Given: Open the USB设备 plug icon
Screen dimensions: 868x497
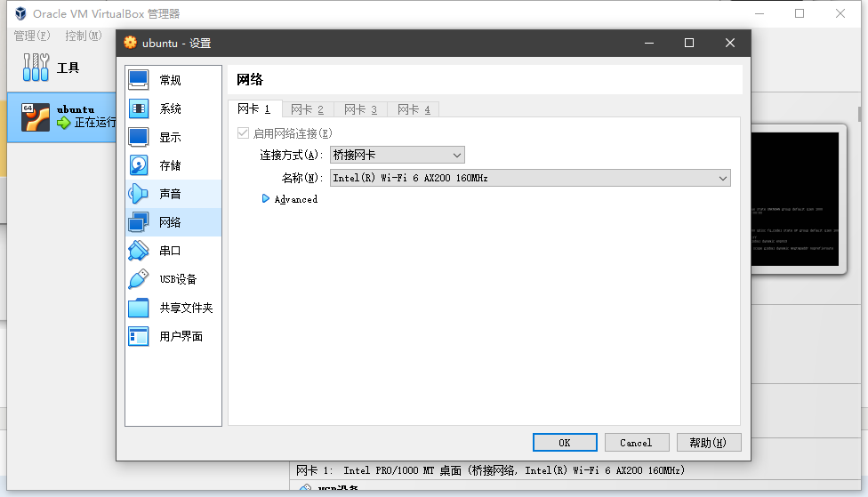Looking at the screenshot, I should (139, 279).
